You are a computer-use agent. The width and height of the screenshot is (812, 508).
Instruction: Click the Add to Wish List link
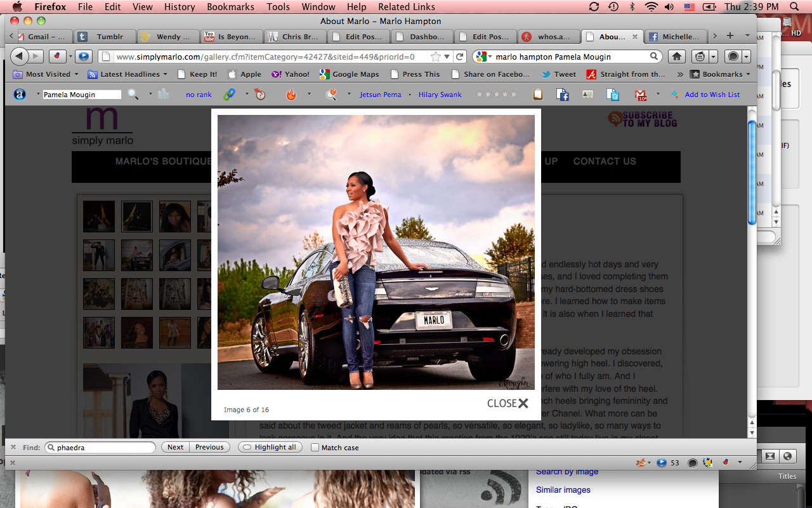(x=712, y=95)
